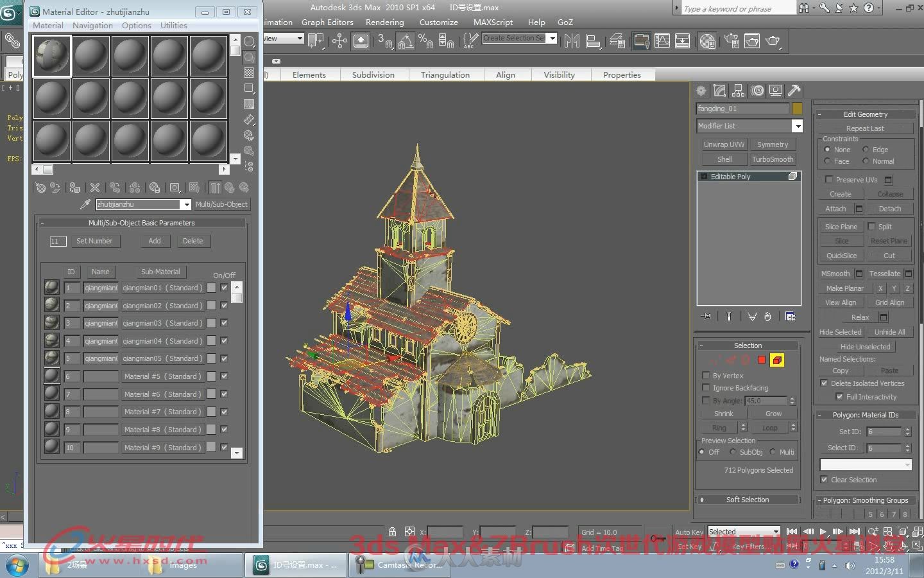
Task: Click qiangmian03 (Standard) sub-material button
Action: click(163, 323)
